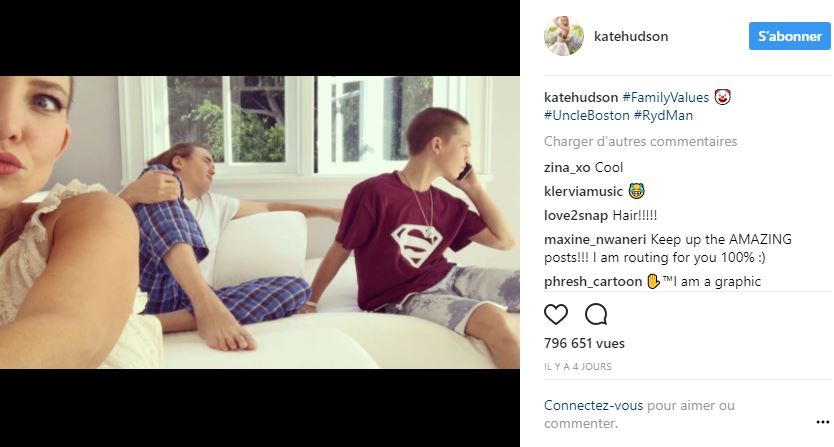Open the #RydMan hashtag
834x447 pixels.
pyautogui.click(x=663, y=115)
